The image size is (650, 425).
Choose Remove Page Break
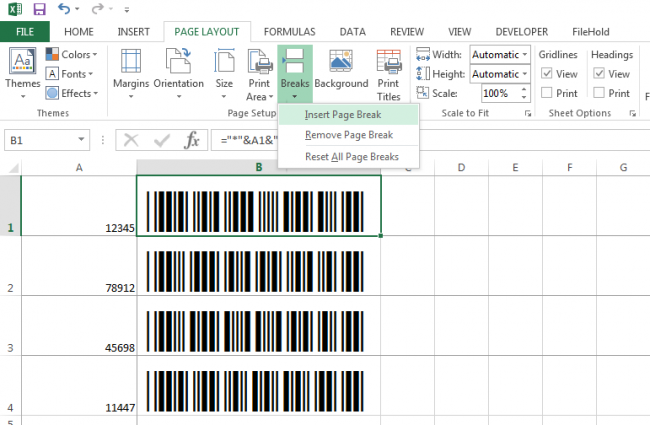point(349,135)
